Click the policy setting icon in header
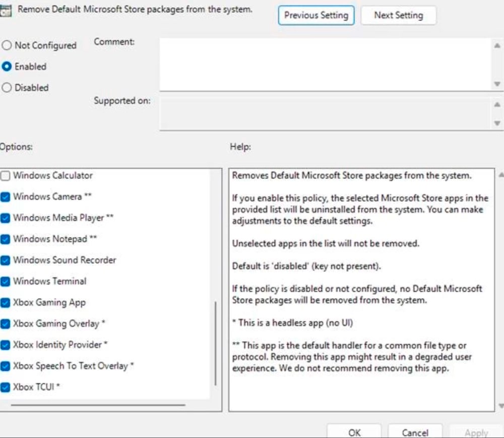Image resolution: width=504 pixels, height=438 pixels. tap(5, 11)
